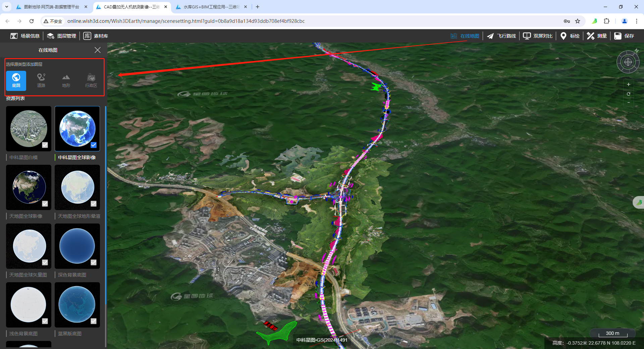Open 图层管理 layer management
Screen dimensions: 644x349
62,36
